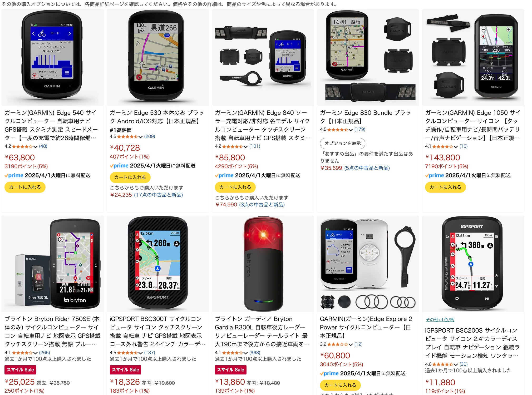532x395 pixels.
Task: Click Smile Sale badge on iGPSPORT BSC300T
Action: point(125,370)
